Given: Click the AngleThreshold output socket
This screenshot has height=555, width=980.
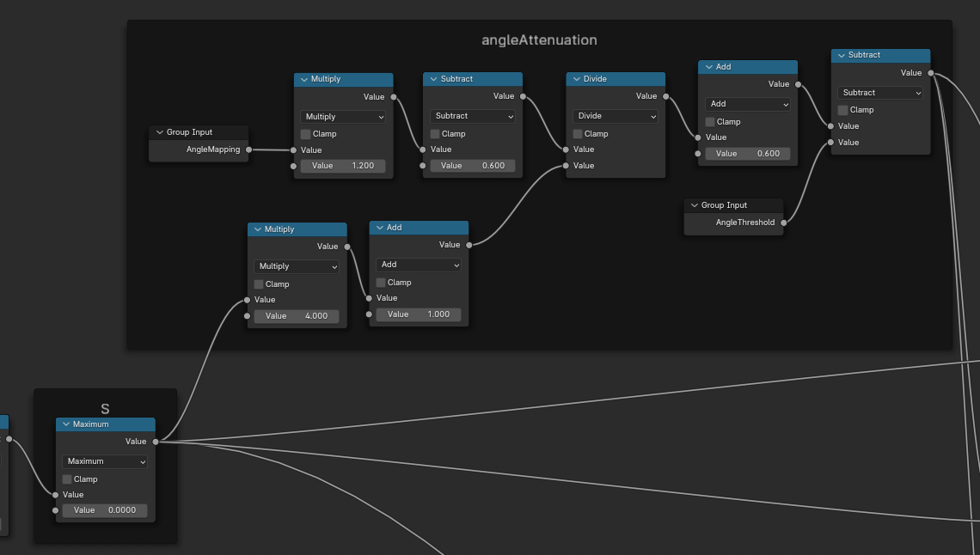Looking at the screenshot, I should 783,223.
